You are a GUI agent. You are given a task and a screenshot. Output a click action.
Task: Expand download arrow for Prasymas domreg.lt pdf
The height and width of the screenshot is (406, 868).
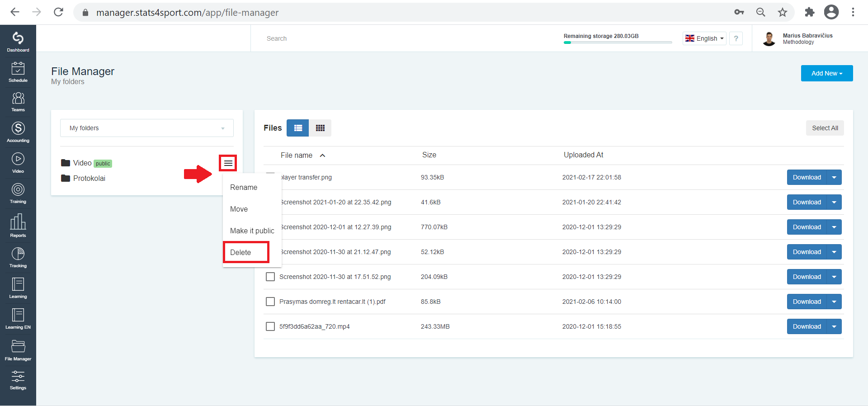(834, 302)
